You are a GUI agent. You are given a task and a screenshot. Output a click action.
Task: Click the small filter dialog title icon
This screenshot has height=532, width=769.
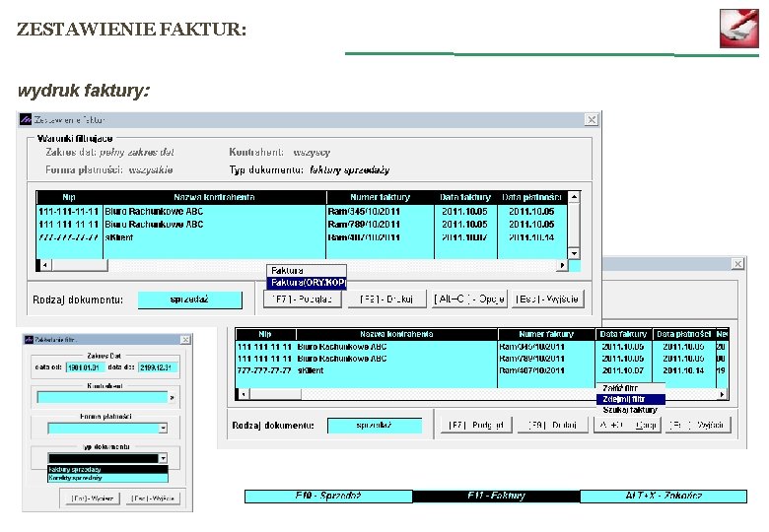point(29,340)
